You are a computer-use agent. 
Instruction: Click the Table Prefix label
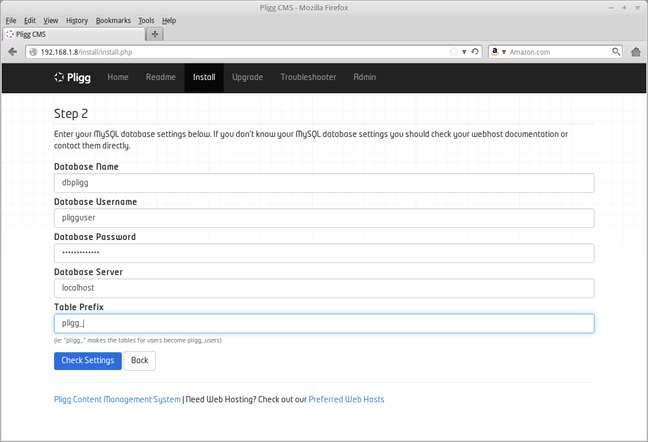pos(79,307)
